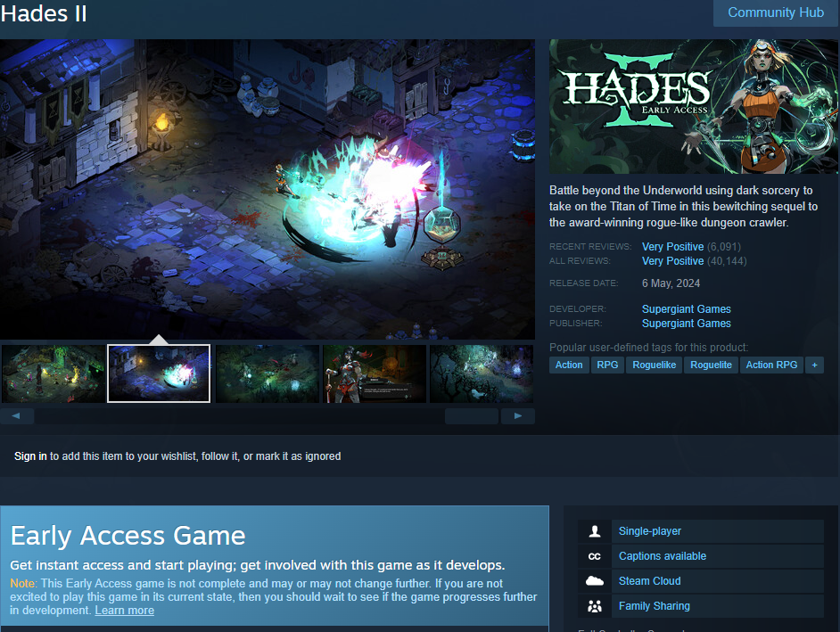Click the thumbnail strip scrollbar handle
840x632 pixels.
pyautogui.click(x=472, y=415)
